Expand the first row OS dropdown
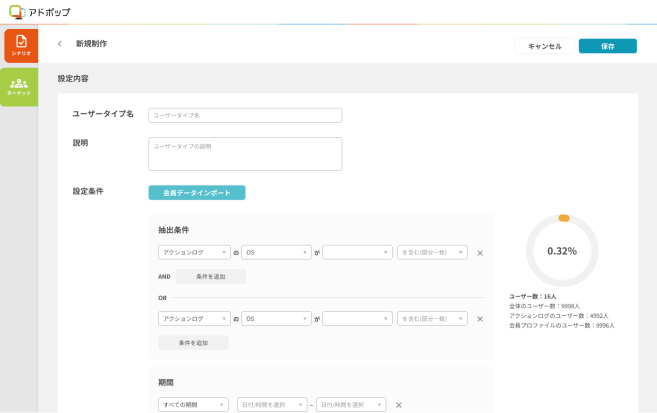This screenshot has height=413, width=657. pos(277,252)
